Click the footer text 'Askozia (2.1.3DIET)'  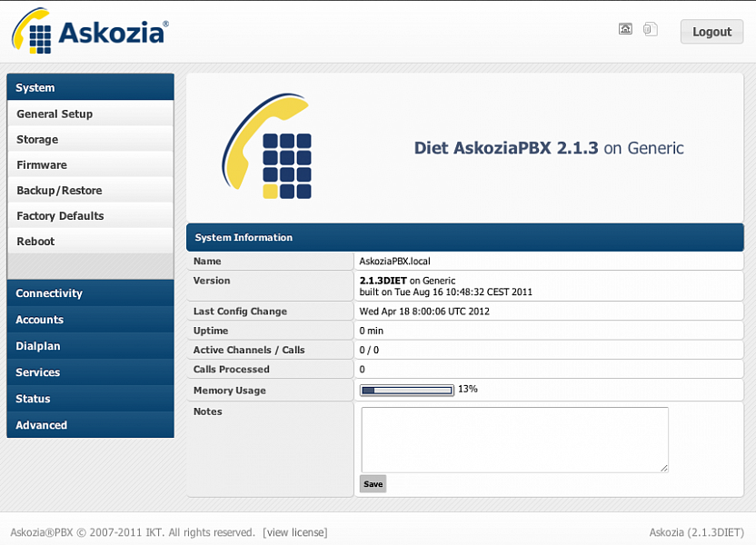click(x=697, y=532)
